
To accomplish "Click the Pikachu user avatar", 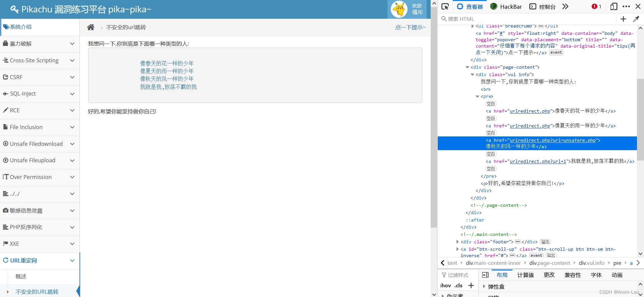I will point(399,9).
